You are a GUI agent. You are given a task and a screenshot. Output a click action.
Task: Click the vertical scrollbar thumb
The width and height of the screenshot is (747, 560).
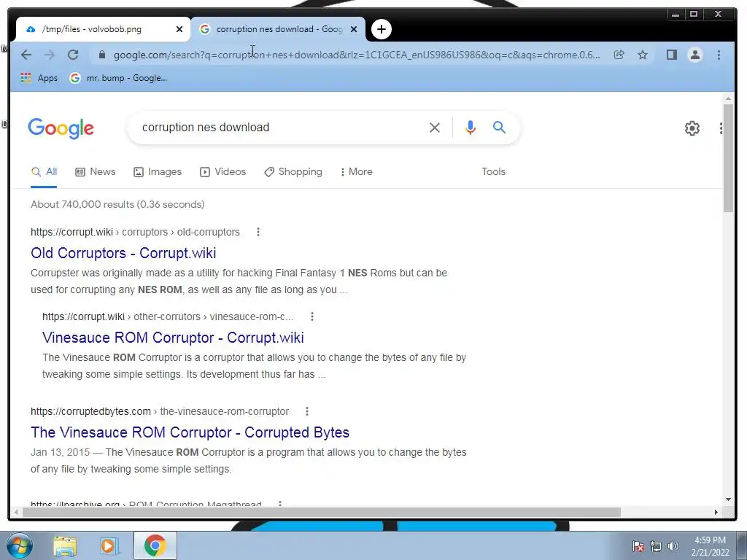tap(728, 157)
